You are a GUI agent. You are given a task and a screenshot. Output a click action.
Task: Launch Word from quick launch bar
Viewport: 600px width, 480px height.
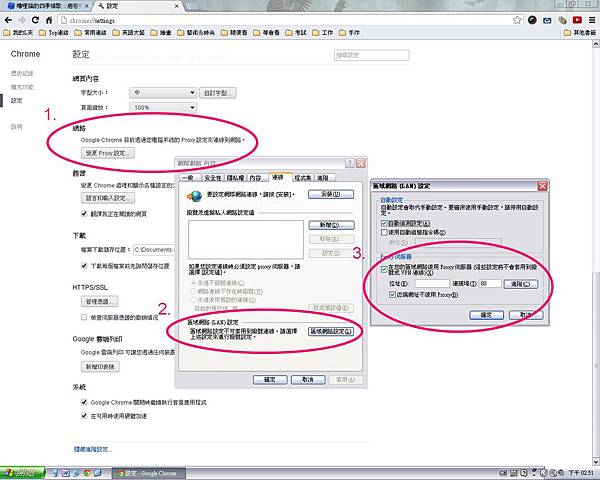65,473
